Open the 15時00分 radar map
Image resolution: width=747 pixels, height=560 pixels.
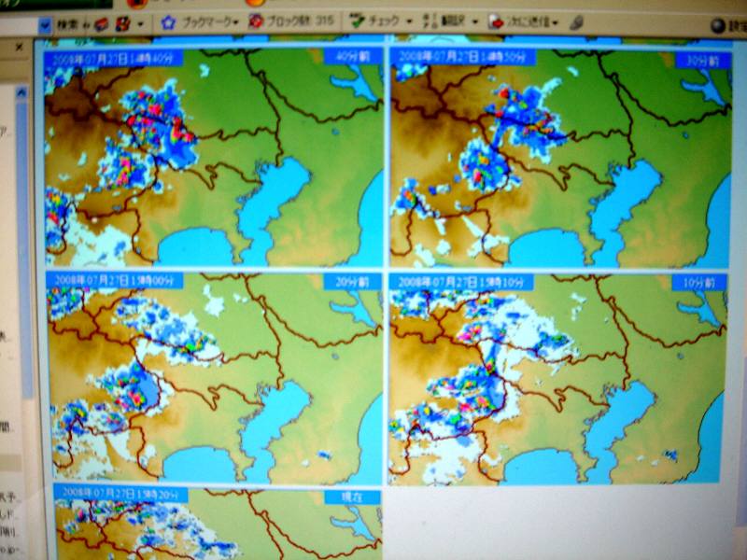coord(216,376)
